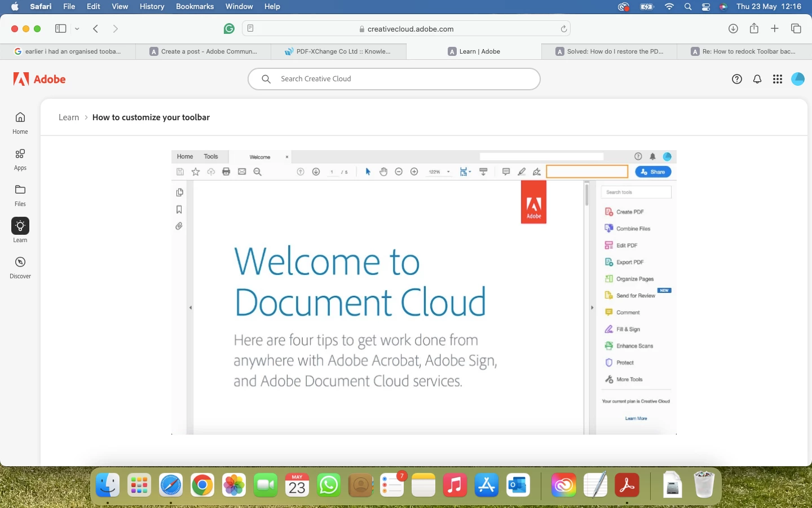Image resolution: width=812 pixels, height=508 pixels.
Task: Open Creative Cloud app in the Dock
Action: pyautogui.click(x=563, y=484)
